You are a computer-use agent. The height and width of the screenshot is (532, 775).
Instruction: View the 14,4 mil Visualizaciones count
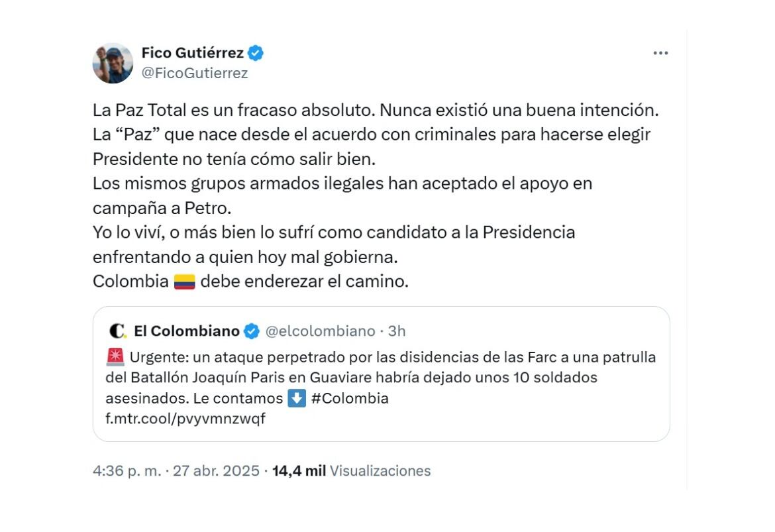(x=351, y=471)
